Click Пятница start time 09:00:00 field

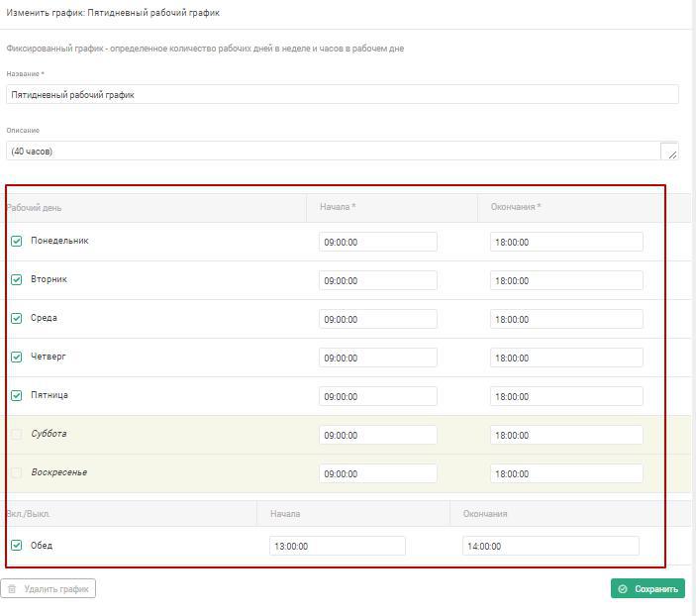click(378, 396)
